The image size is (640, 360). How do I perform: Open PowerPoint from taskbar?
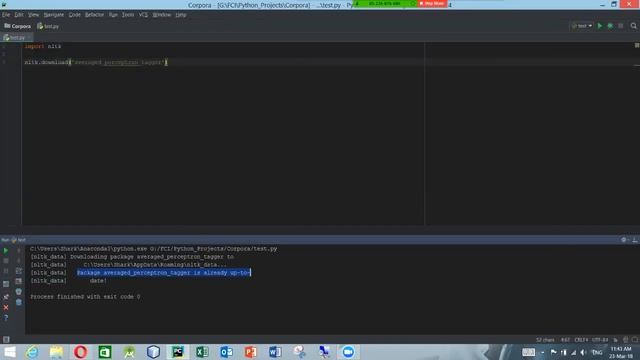pos(251,352)
